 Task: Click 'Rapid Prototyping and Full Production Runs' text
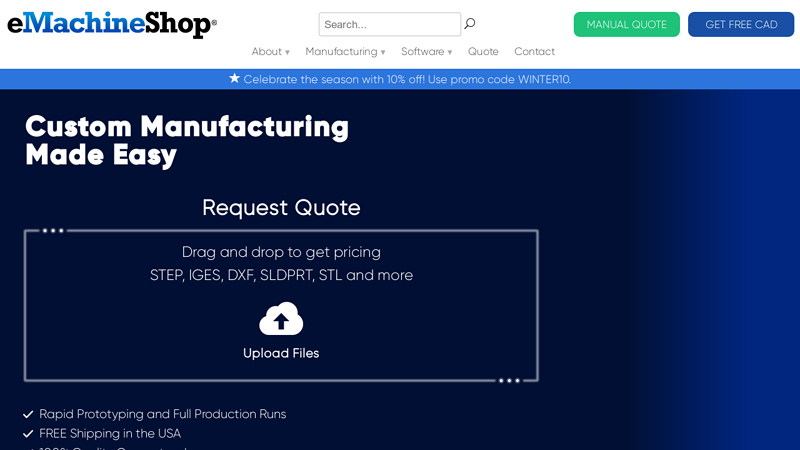(163, 414)
